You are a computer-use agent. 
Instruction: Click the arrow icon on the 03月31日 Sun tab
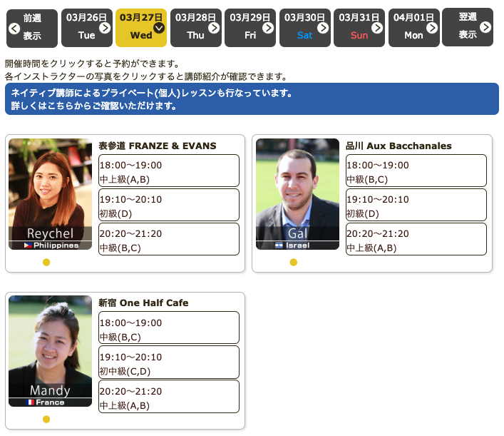coord(377,28)
